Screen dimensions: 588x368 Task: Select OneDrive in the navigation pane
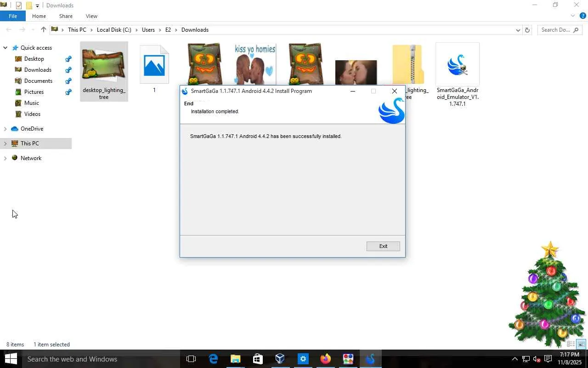32,129
